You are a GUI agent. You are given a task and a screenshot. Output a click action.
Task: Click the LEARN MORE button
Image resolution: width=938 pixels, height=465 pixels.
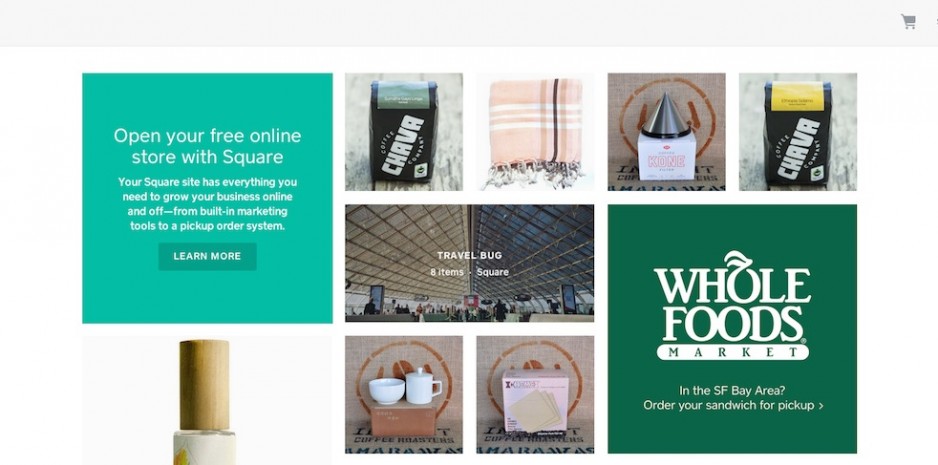point(207,256)
